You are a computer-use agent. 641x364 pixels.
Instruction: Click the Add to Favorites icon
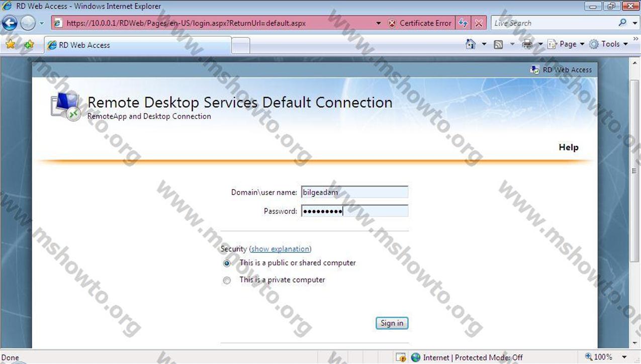(x=29, y=44)
